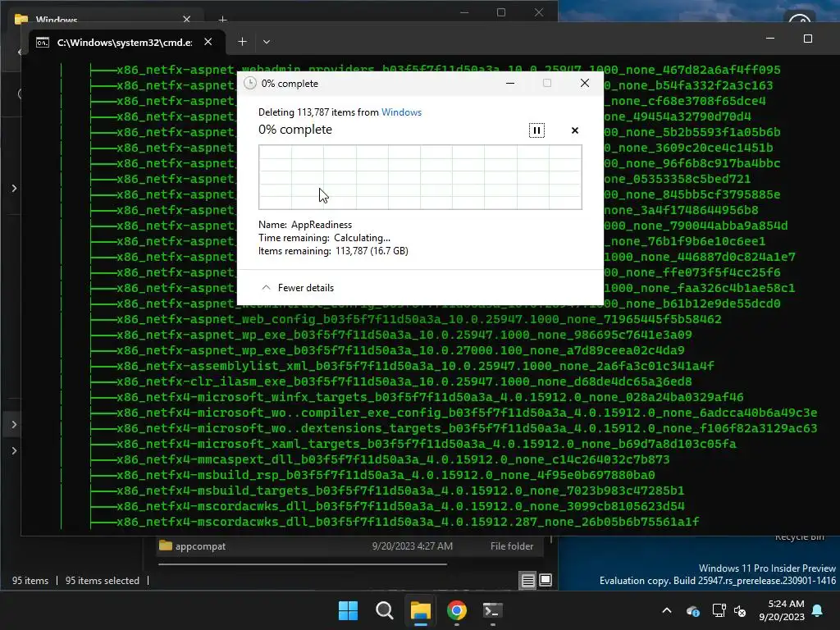Add new tab in File Explorer
The height and width of the screenshot is (630, 840).
point(222,20)
